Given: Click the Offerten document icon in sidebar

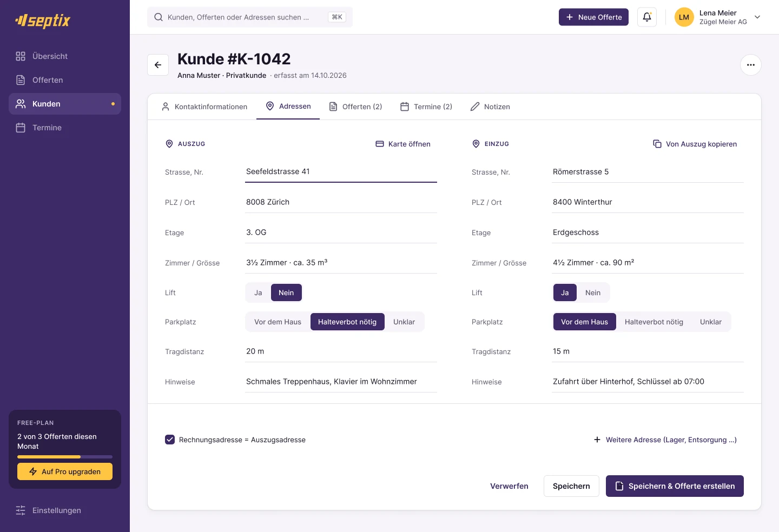Looking at the screenshot, I should coord(21,80).
